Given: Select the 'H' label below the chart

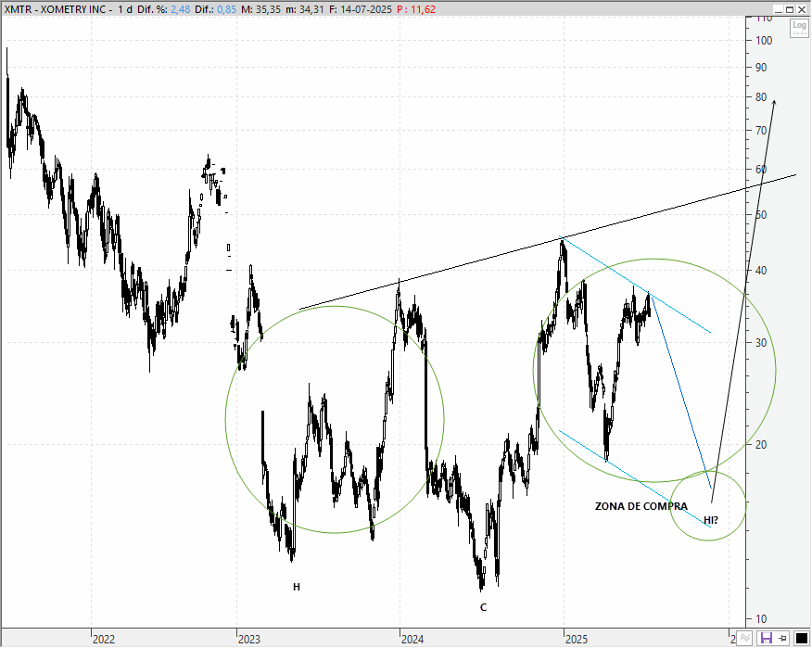Looking at the screenshot, I should coord(297,587).
